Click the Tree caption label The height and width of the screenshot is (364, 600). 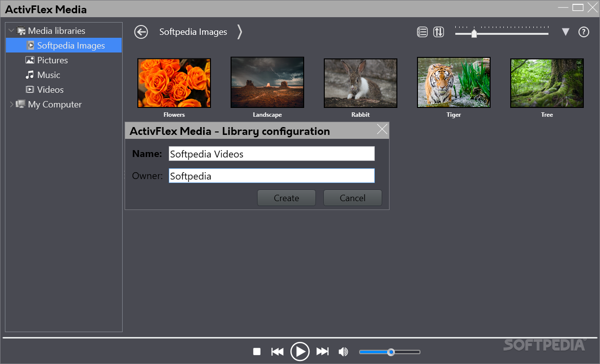pyautogui.click(x=547, y=115)
